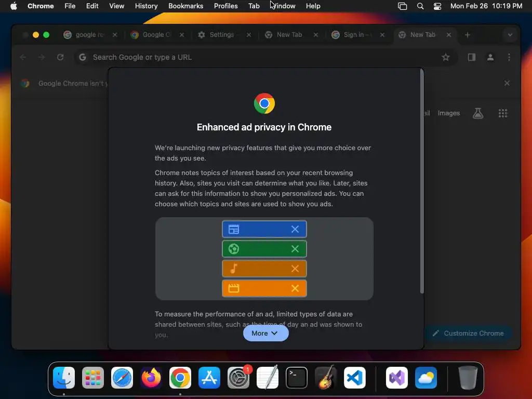The width and height of the screenshot is (532, 399).
Task: Bookmark this tab with the star icon
Action: click(446, 57)
